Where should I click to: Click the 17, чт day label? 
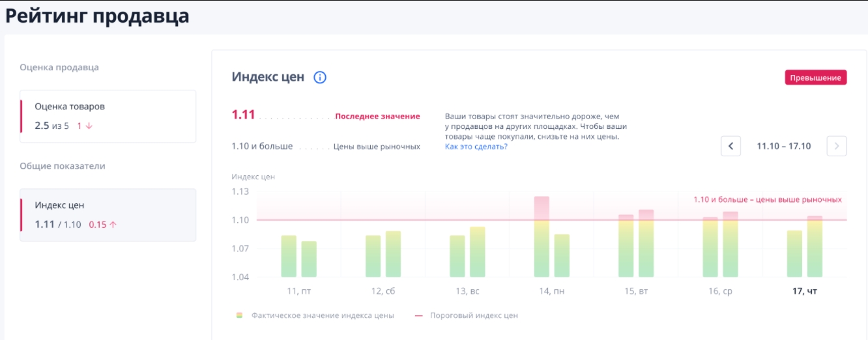pos(805,291)
